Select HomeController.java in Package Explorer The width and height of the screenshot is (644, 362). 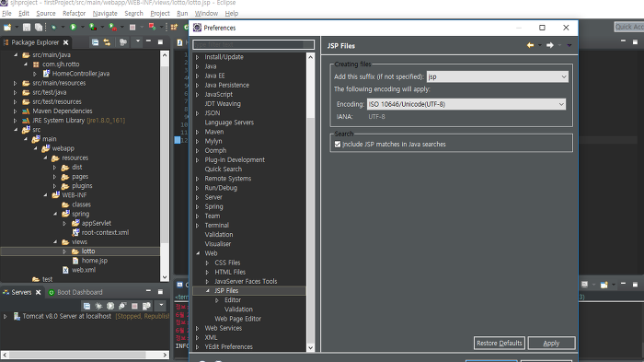[x=81, y=74]
